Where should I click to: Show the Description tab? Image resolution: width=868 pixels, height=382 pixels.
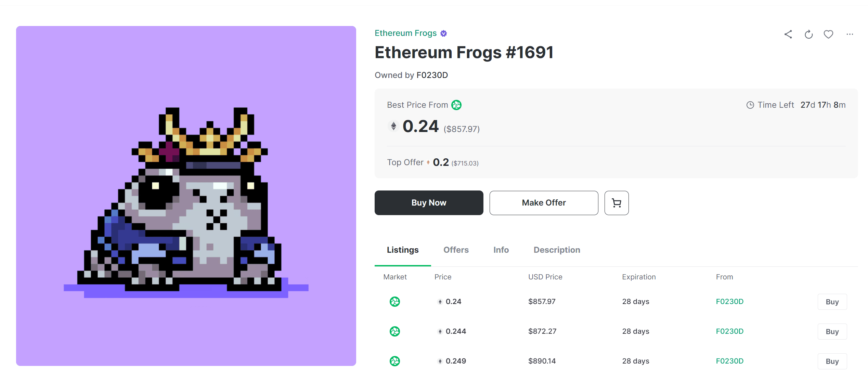pos(557,250)
